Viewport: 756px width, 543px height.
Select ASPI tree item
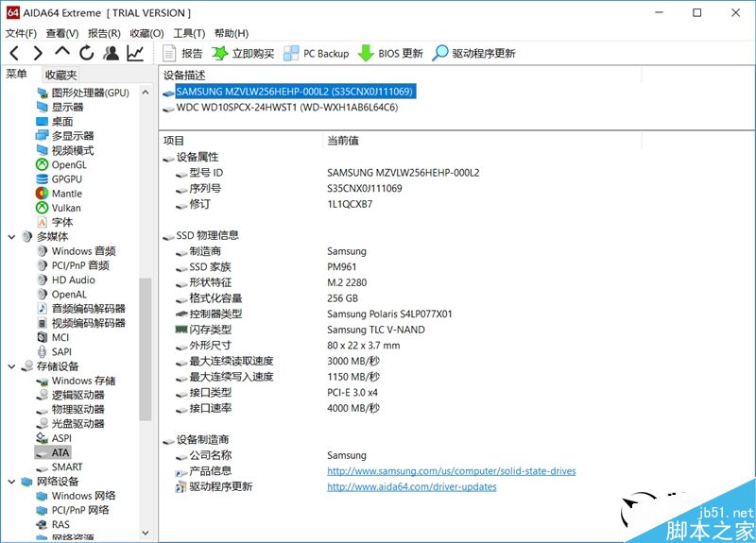pyautogui.click(x=54, y=438)
